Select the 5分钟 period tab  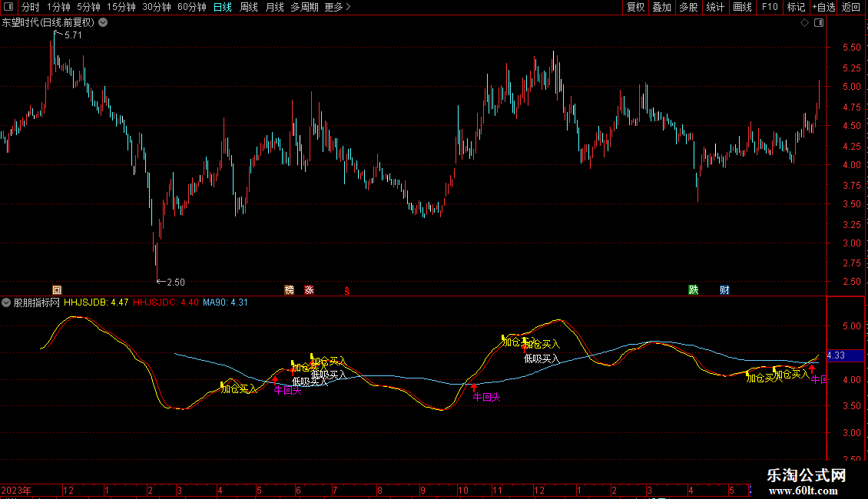pos(88,7)
